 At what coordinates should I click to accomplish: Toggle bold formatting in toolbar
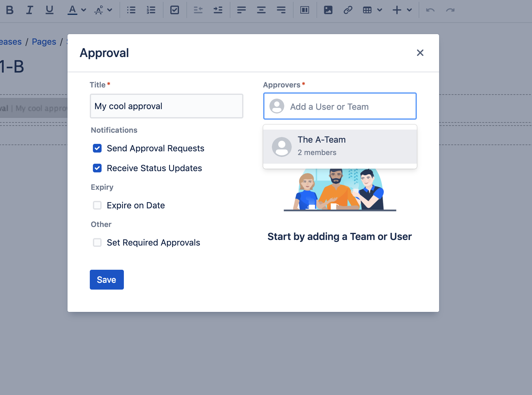[x=10, y=10]
